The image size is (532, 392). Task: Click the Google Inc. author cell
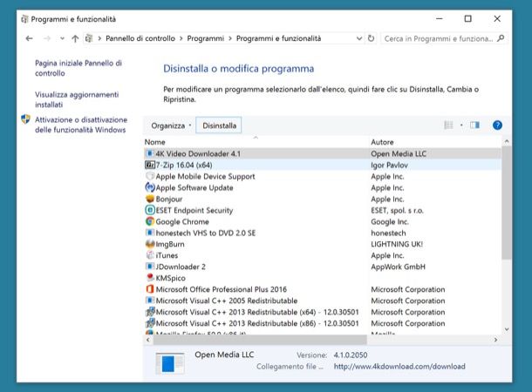[x=390, y=221]
